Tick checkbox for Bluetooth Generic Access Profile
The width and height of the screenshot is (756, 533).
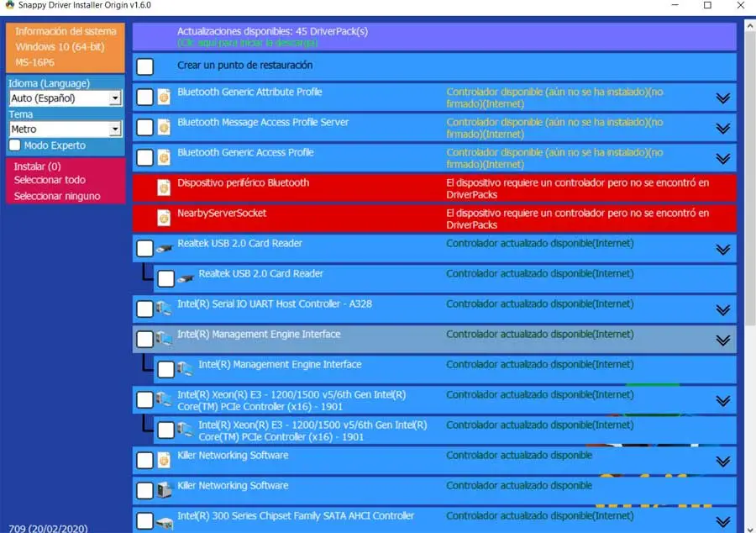point(144,158)
